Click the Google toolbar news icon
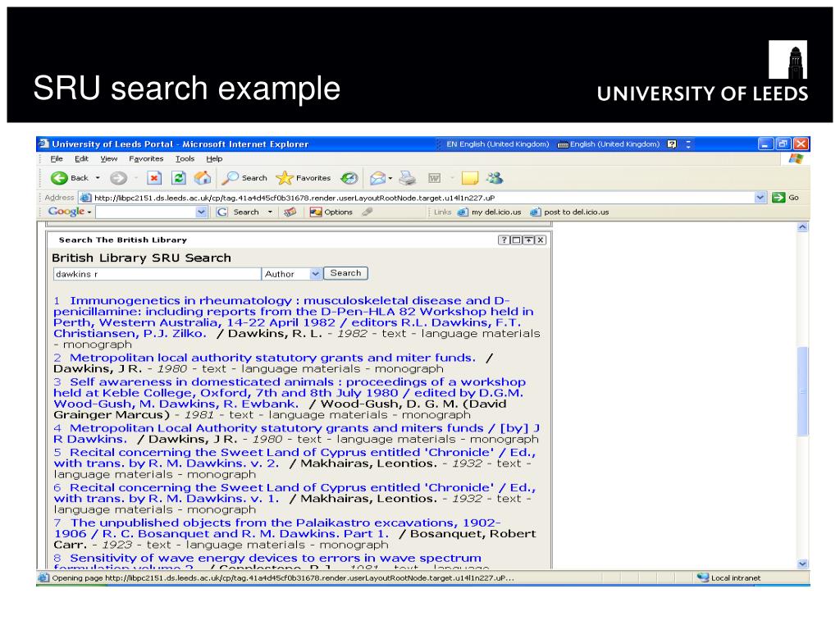 [290, 212]
